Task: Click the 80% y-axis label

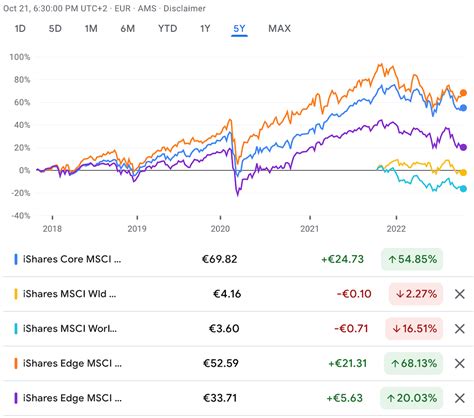Action: (x=22, y=80)
